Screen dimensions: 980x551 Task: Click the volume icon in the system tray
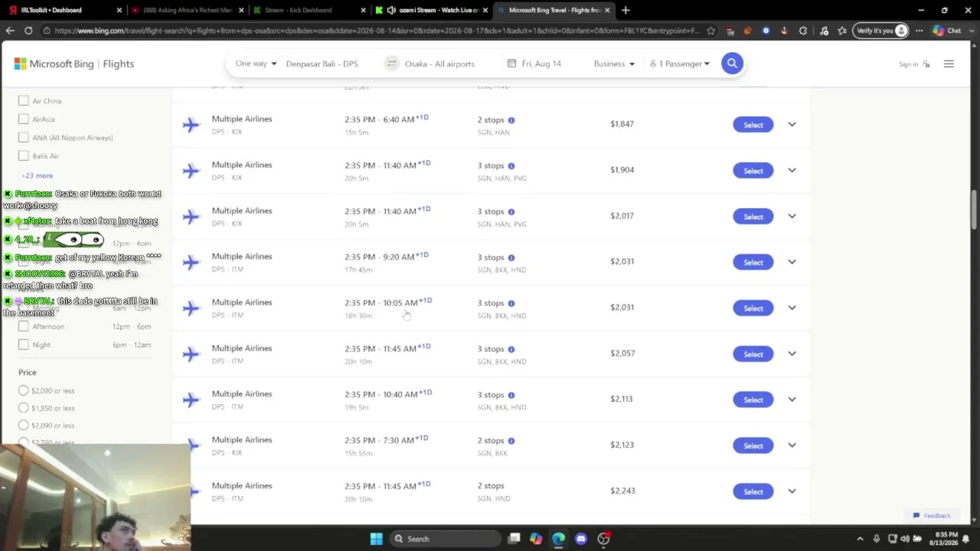(905, 539)
